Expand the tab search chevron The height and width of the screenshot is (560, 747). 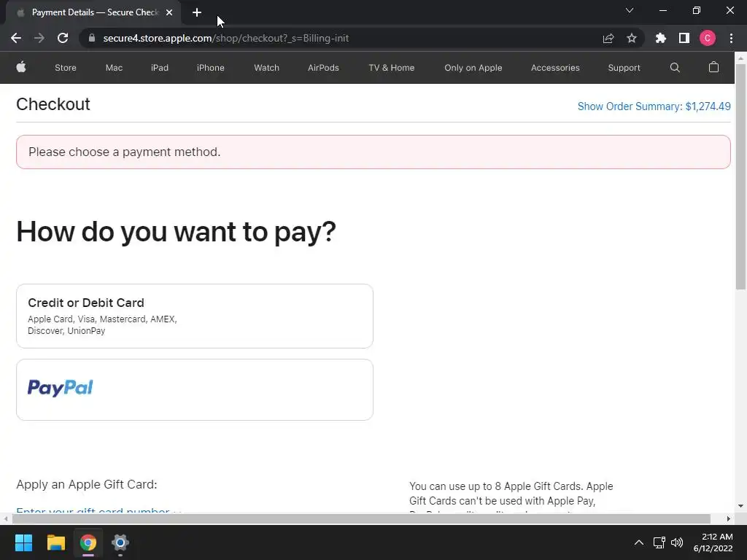629,10
